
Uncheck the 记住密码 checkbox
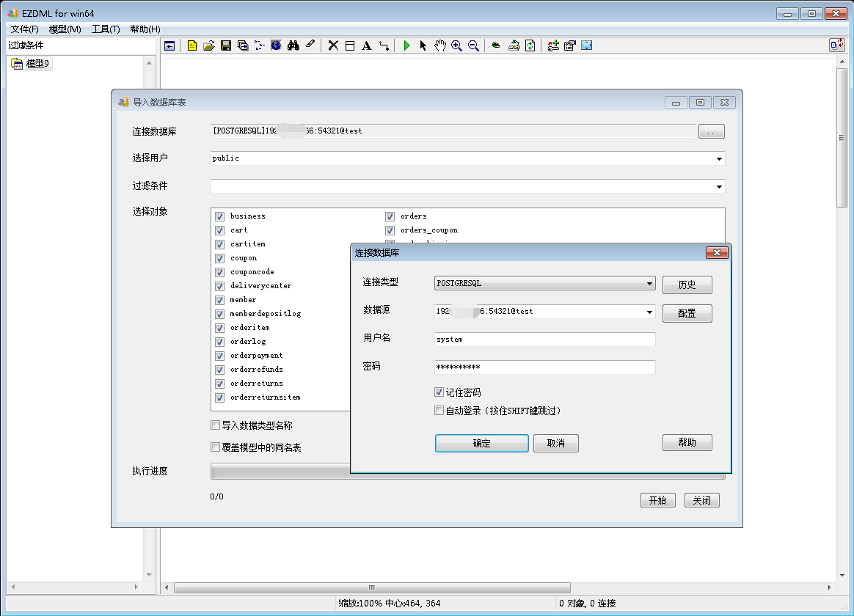coord(439,392)
